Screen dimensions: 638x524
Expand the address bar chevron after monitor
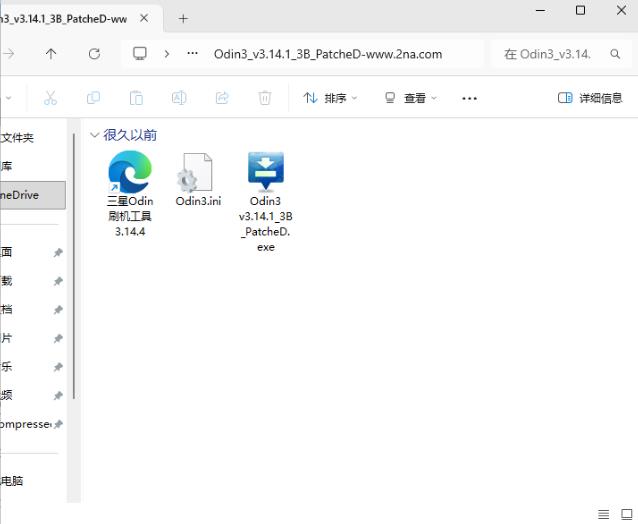(167, 54)
